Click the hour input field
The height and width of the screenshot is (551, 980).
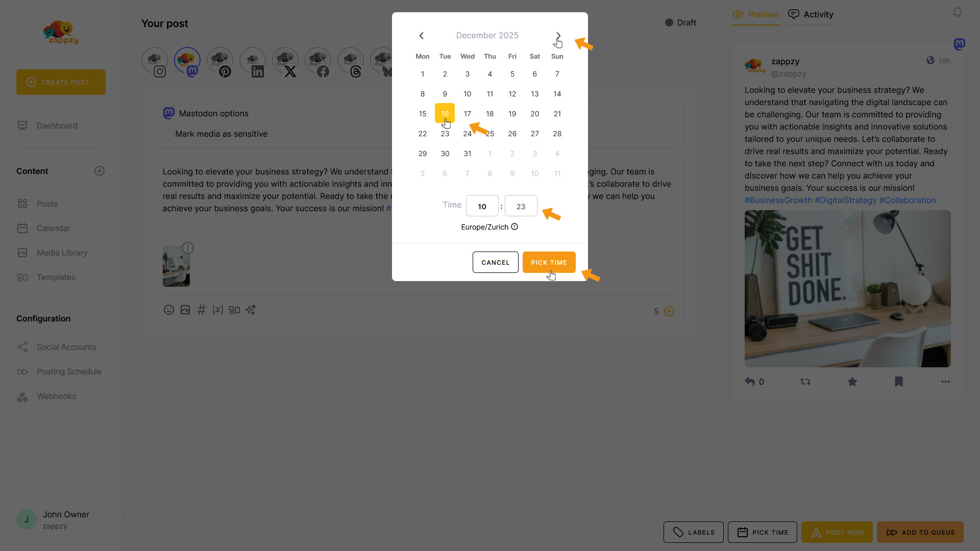click(x=482, y=206)
